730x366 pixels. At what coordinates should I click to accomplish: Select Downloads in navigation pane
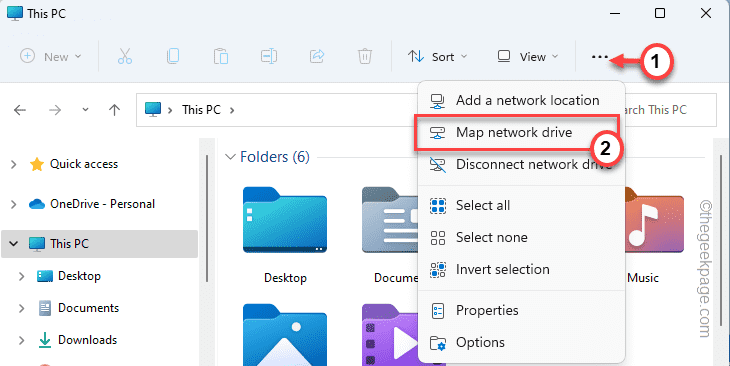click(87, 340)
